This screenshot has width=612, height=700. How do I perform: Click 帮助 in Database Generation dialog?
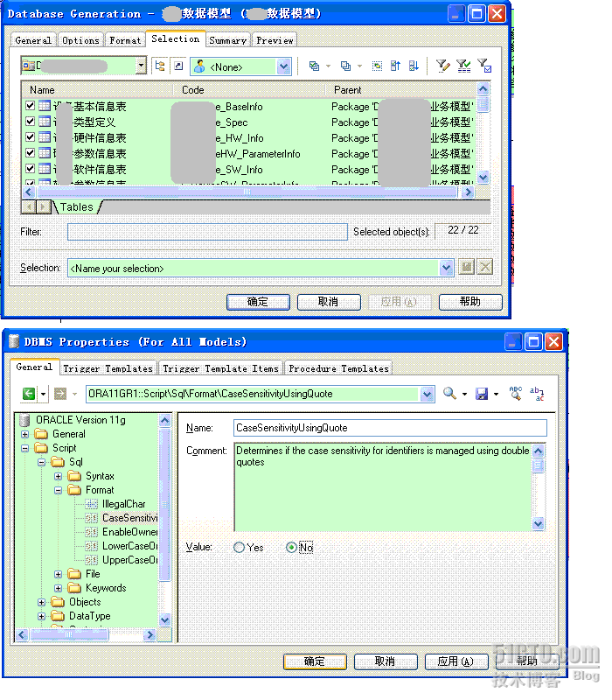(x=470, y=302)
